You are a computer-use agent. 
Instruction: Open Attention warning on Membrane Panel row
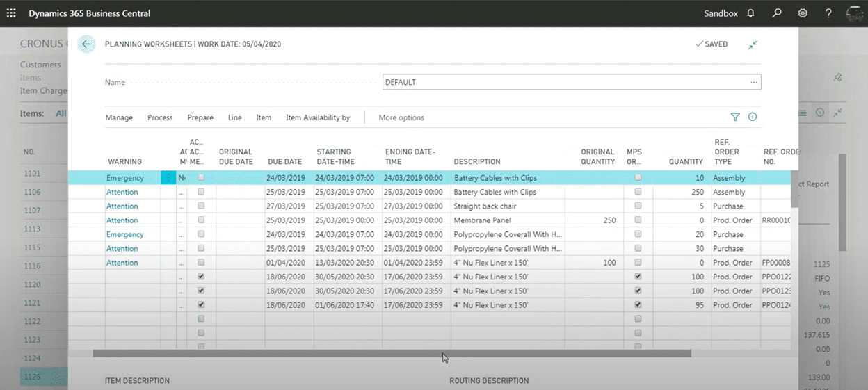(x=122, y=220)
